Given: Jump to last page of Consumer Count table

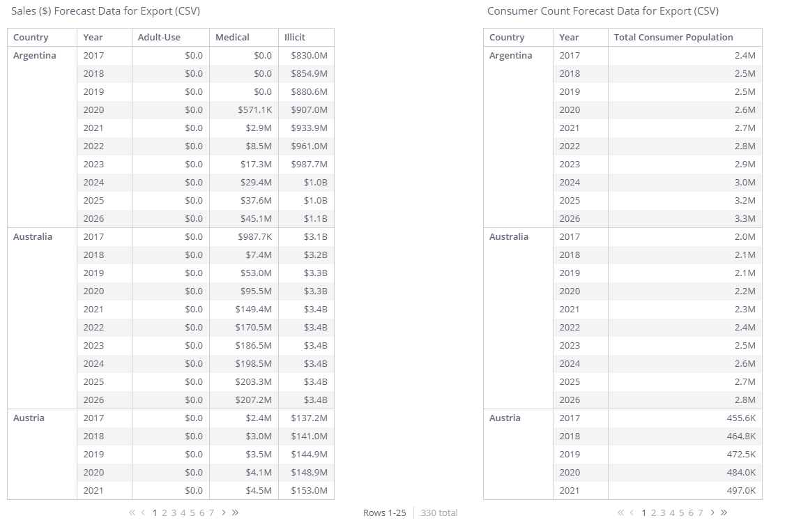Looking at the screenshot, I should click(x=724, y=512).
